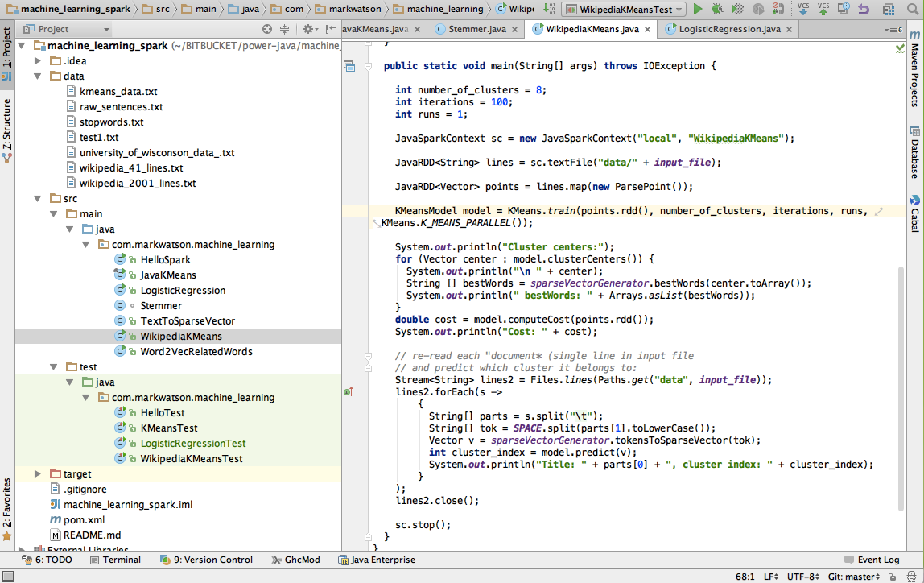Close Stemmer.java tab

[514, 29]
